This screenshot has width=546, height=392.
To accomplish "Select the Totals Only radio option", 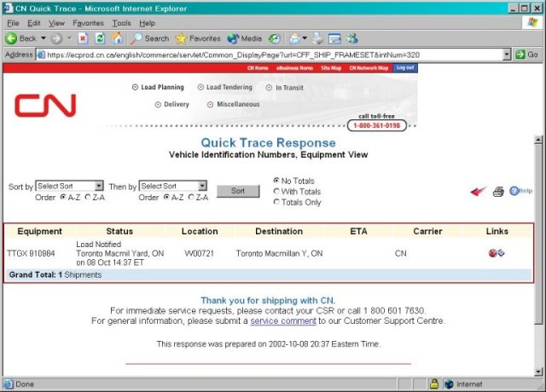I will (276, 202).
